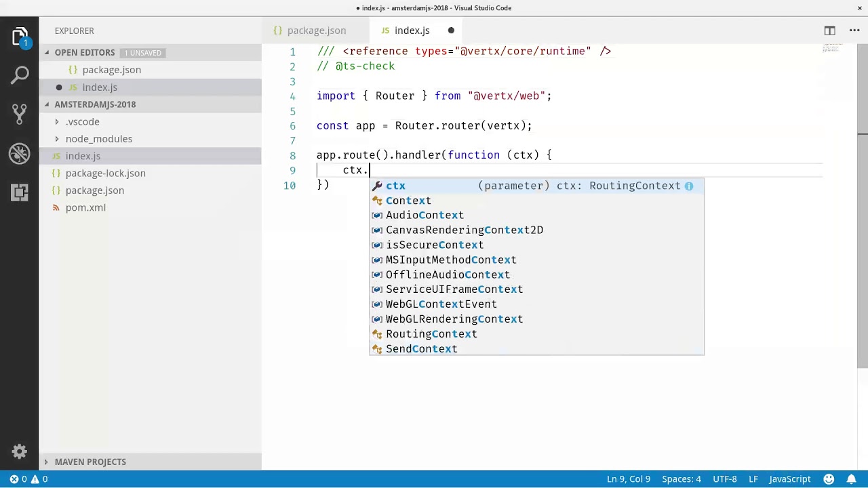Switch to the package.json tab
The width and height of the screenshot is (868, 488).
317,30
